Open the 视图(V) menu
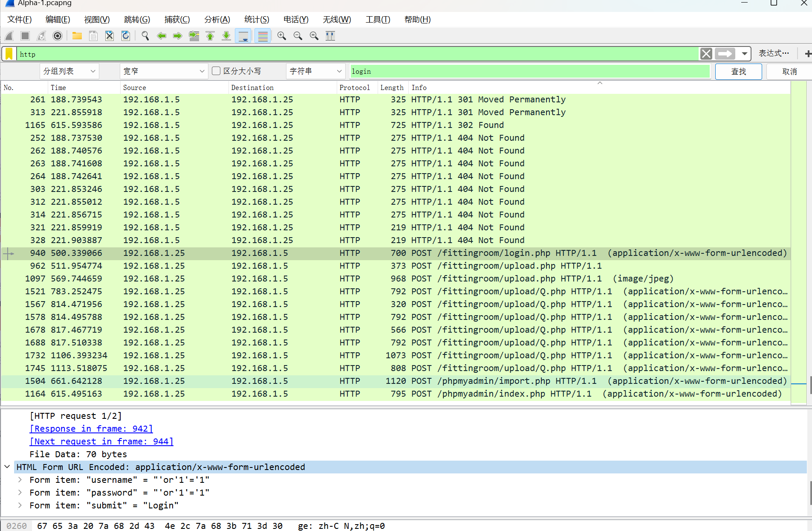Screen dimensions: 812x531 97,20
